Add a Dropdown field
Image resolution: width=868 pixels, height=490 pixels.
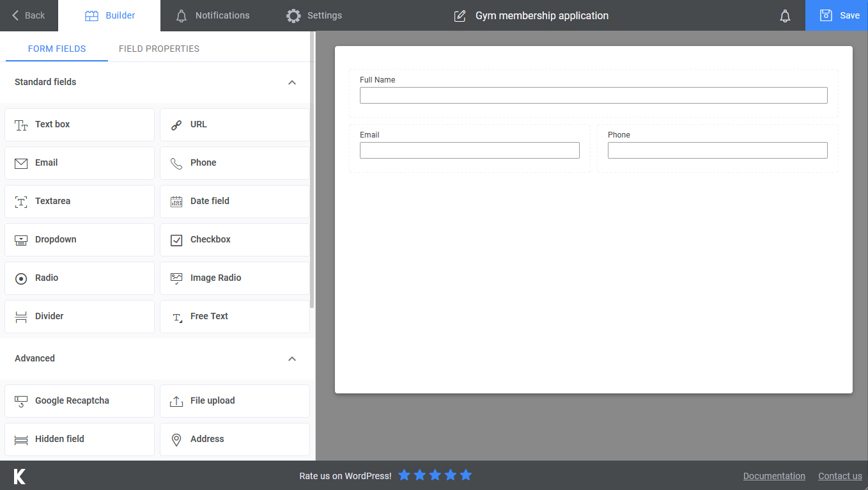[79, 240]
